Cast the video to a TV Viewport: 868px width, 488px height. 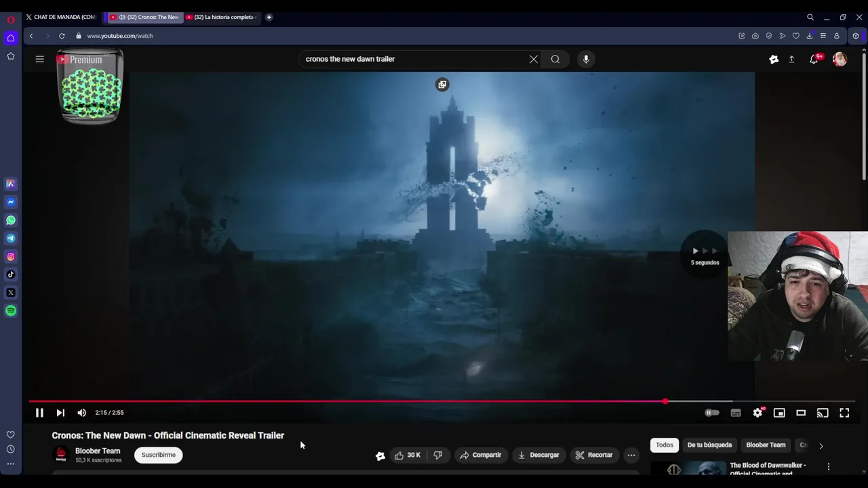click(823, 413)
